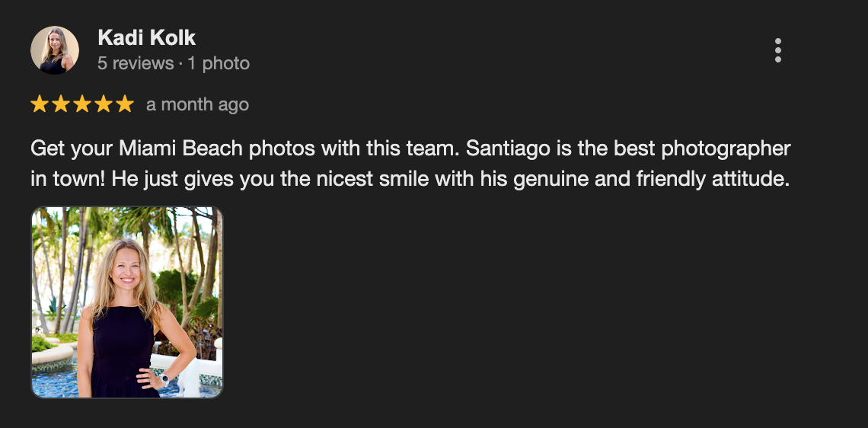Click Kadi Kolk's profile avatar

pos(55,50)
